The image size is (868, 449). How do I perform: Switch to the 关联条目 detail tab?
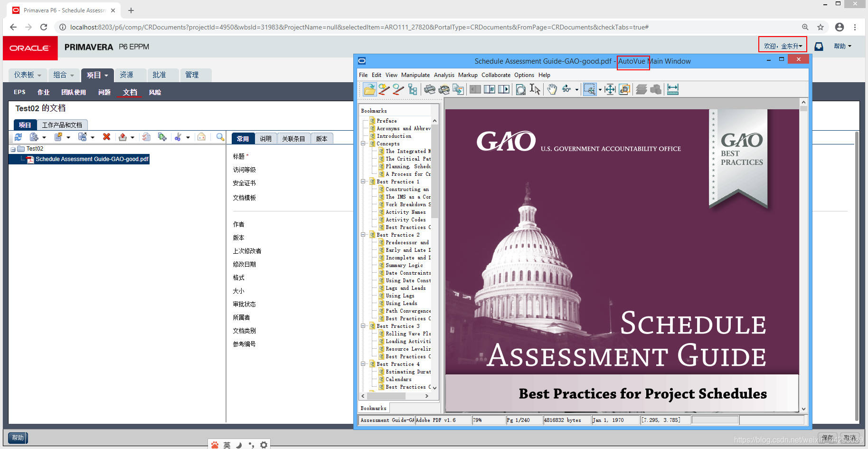[293, 139]
